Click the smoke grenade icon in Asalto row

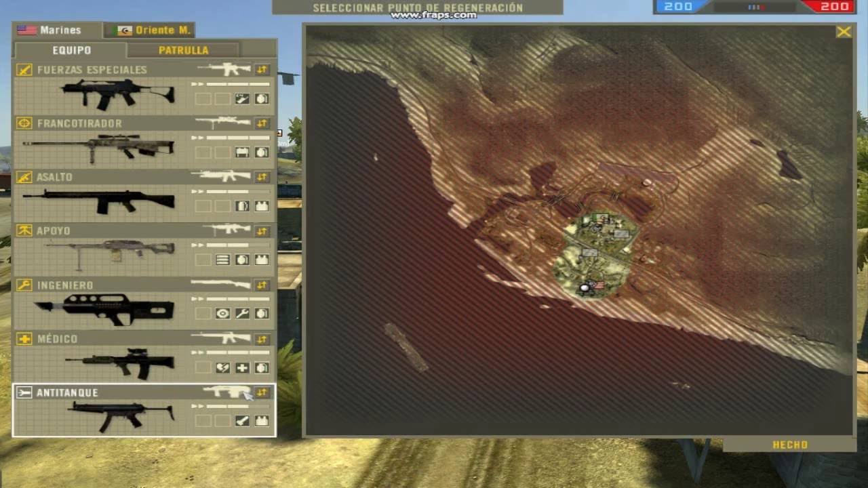tap(242, 206)
